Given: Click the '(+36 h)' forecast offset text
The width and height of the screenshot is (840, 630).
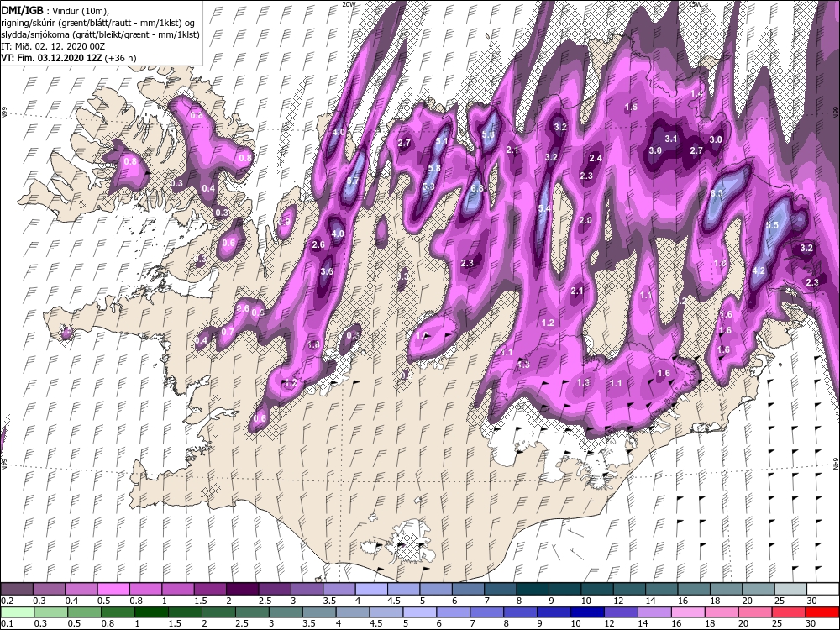Looking at the screenshot, I should point(121,58).
